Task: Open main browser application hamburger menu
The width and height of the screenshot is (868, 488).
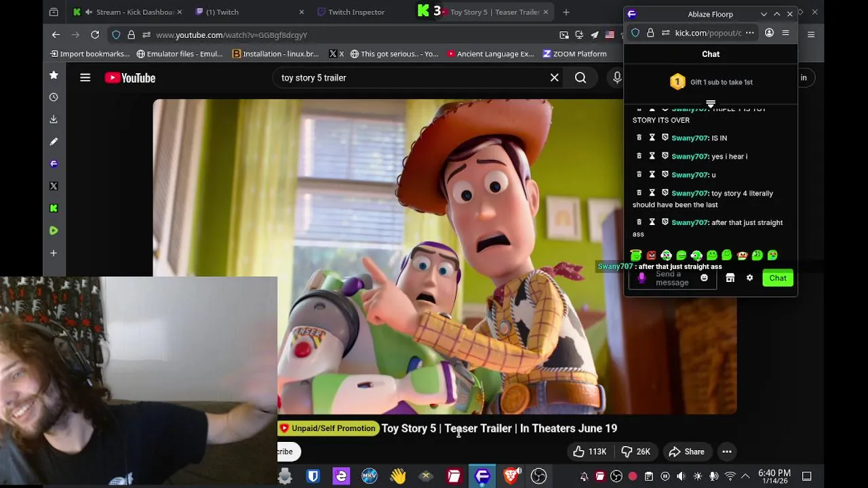Action: pos(810,35)
